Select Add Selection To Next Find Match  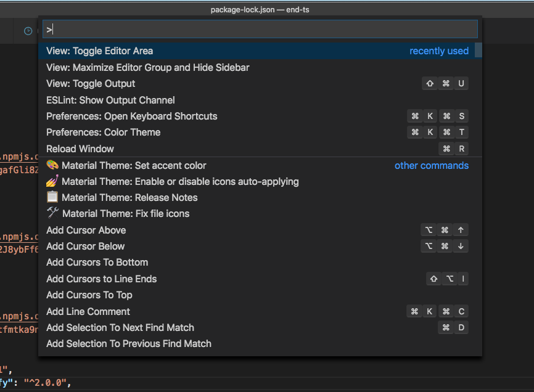260,328
